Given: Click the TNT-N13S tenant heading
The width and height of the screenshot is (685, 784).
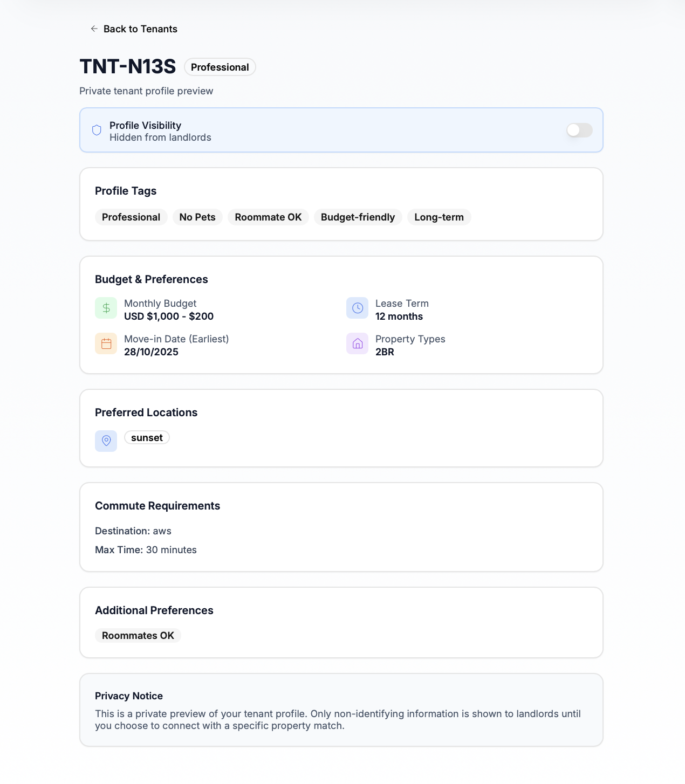Looking at the screenshot, I should [128, 67].
